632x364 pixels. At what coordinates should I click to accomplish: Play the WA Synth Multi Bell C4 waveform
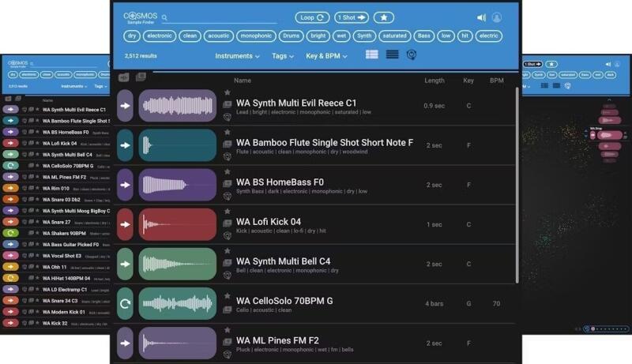(x=178, y=264)
